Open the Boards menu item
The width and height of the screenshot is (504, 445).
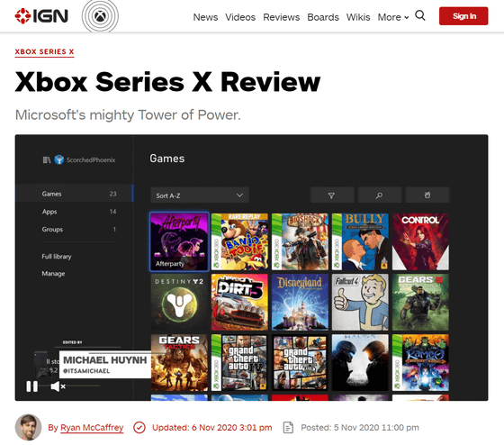click(323, 17)
